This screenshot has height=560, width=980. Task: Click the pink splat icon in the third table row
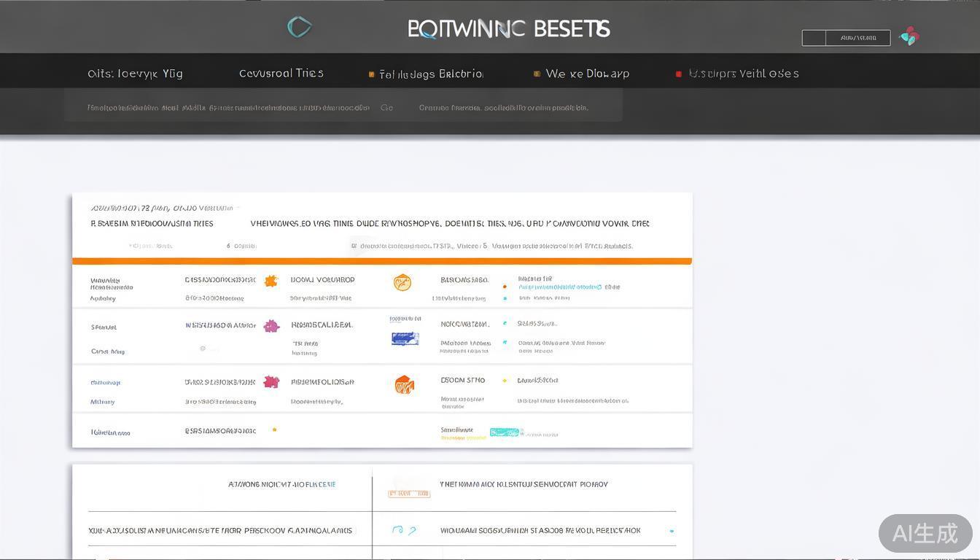(271, 382)
